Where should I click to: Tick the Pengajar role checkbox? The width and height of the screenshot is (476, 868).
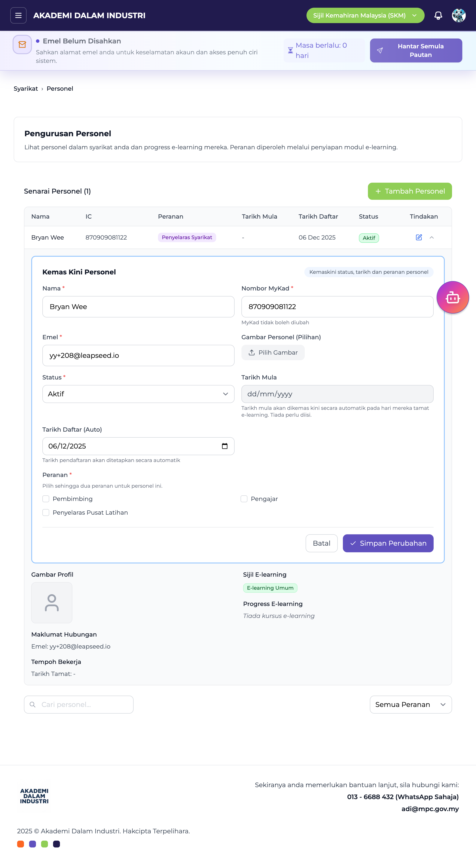tap(244, 499)
